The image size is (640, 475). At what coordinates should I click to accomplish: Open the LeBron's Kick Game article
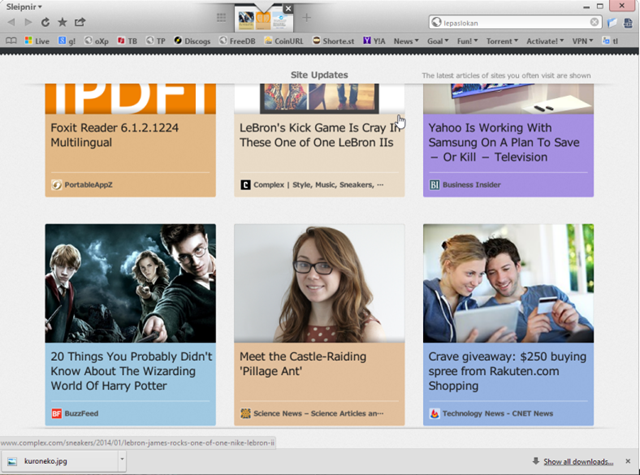(x=319, y=135)
